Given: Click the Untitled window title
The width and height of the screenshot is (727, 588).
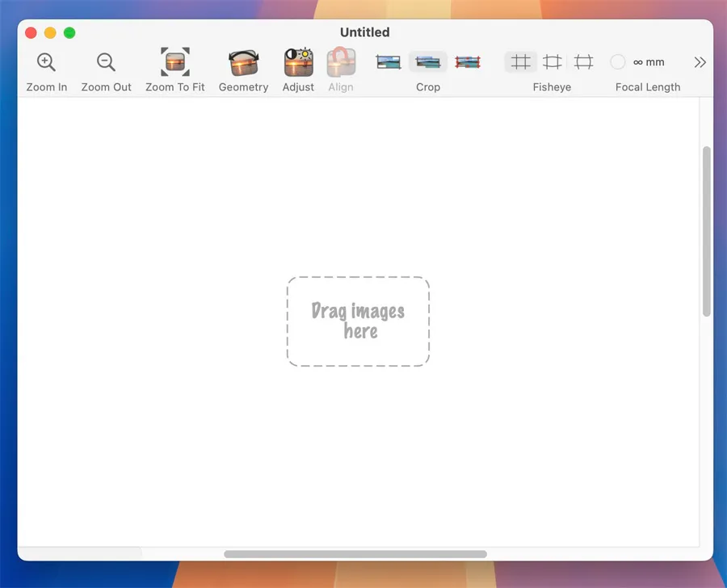Looking at the screenshot, I should point(364,32).
